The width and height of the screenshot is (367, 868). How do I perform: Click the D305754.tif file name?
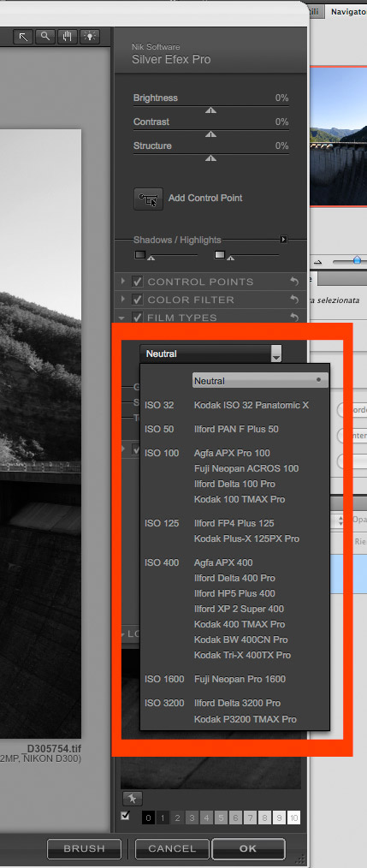[54, 749]
